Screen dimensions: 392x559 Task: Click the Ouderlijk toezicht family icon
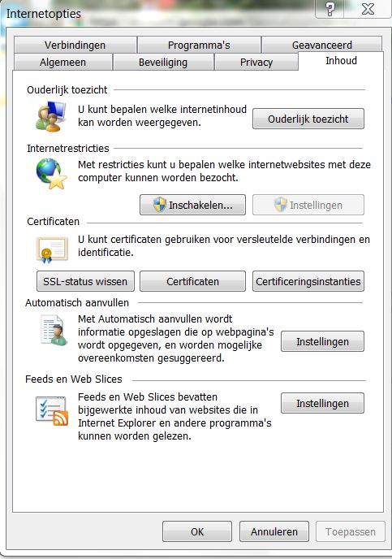point(51,116)
